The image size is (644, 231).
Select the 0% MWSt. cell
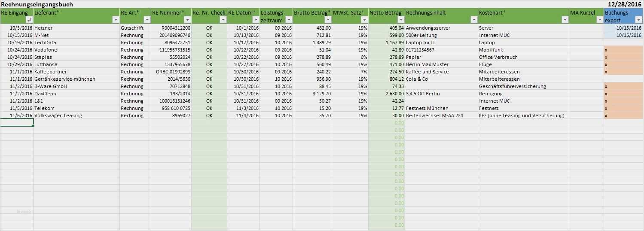(350, 57)
